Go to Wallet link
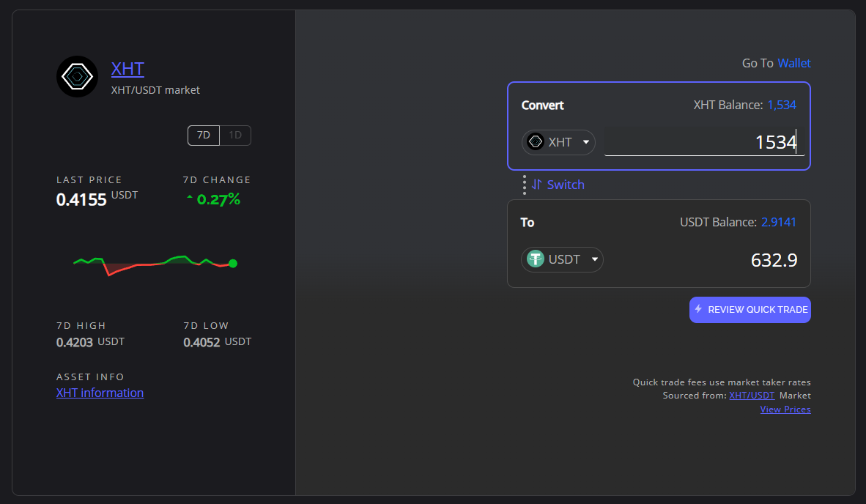The height and width of the screenshot is (504, 866). tap(794, 63)
